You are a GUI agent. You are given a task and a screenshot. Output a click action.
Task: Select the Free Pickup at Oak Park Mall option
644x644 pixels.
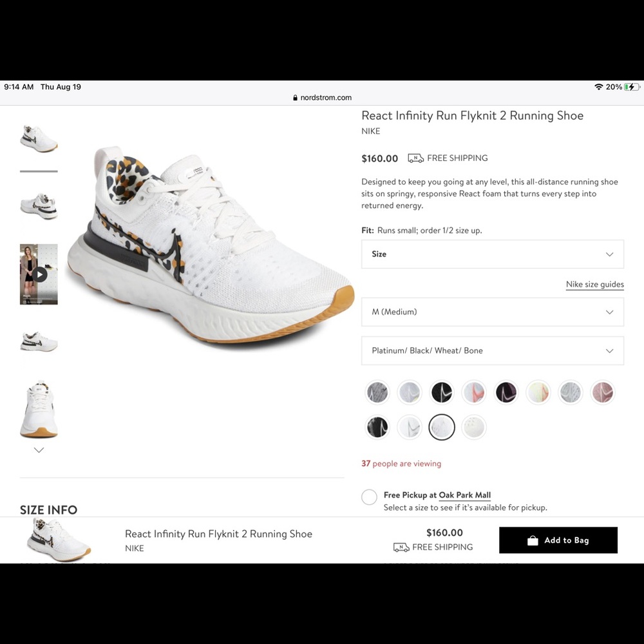(x=369, y=497)
